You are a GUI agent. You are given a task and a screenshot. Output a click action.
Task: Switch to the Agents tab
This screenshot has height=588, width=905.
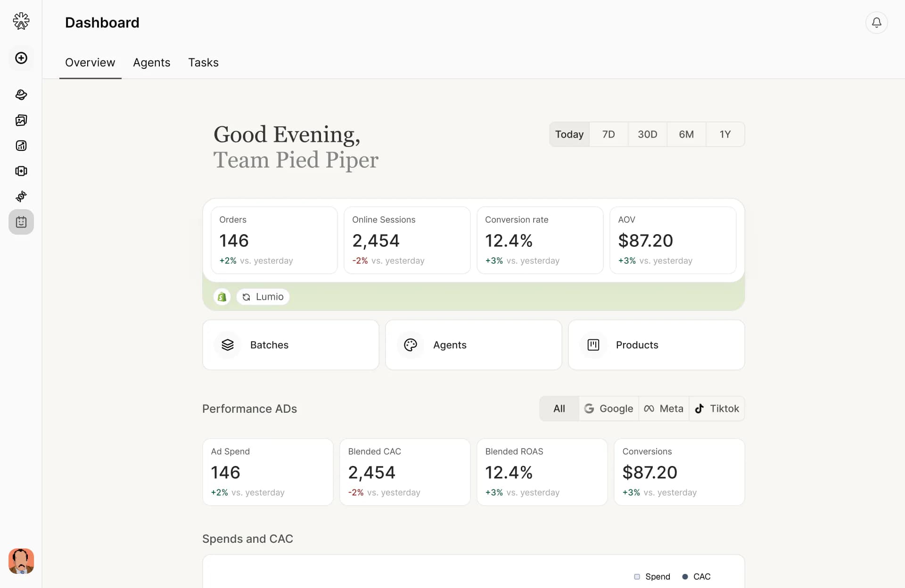(x=151, y=63)
